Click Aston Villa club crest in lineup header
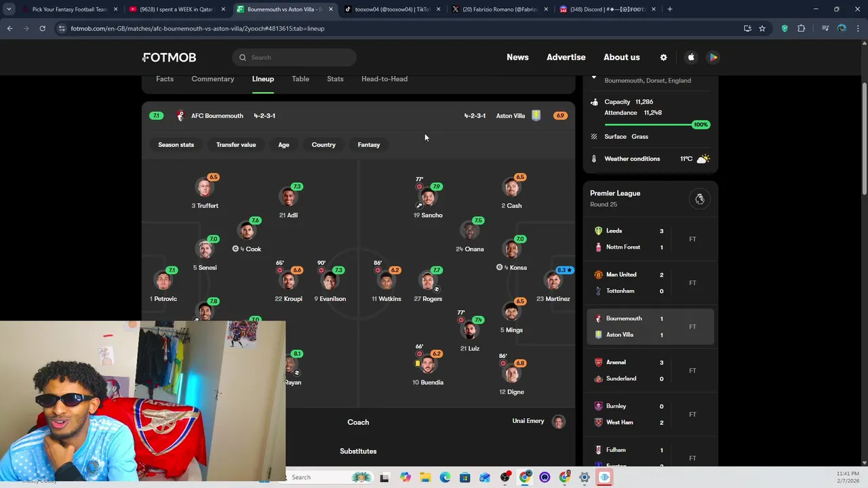The width and height of the screenshot is (868, 488). (536, 116)
